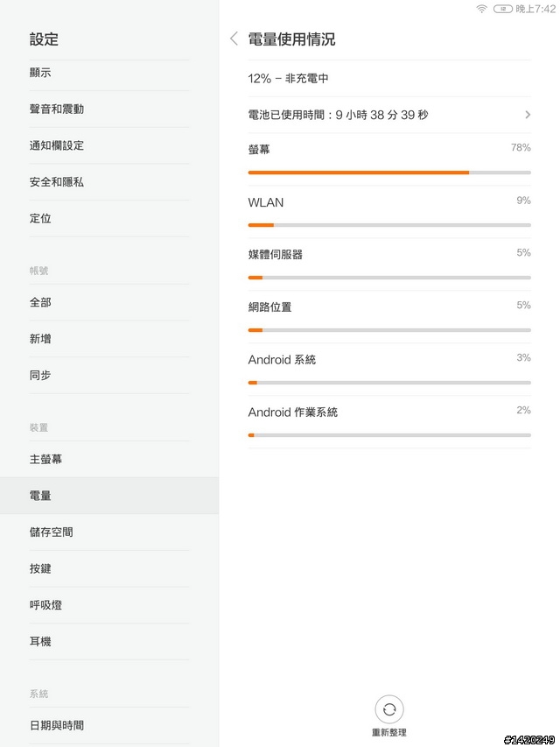560x747 pixels.
Task: Open 電池已使用時間 row
Action: [389, 115]
